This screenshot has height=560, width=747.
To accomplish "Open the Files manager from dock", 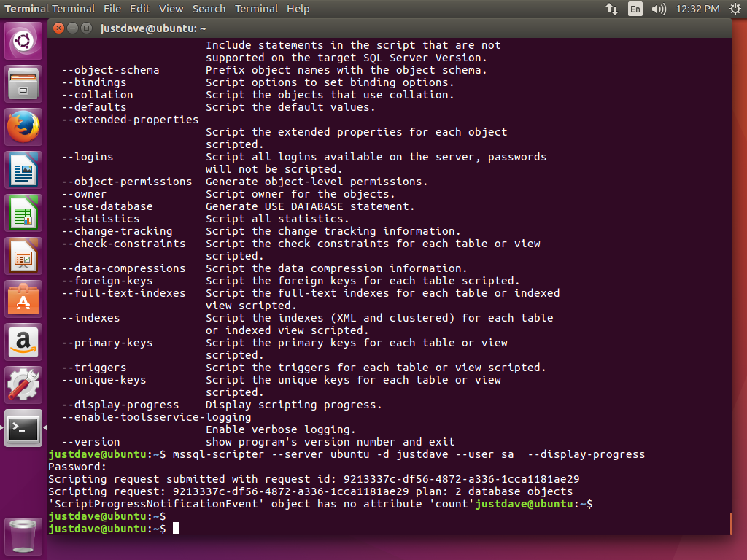I will click(x=24, y=84).
